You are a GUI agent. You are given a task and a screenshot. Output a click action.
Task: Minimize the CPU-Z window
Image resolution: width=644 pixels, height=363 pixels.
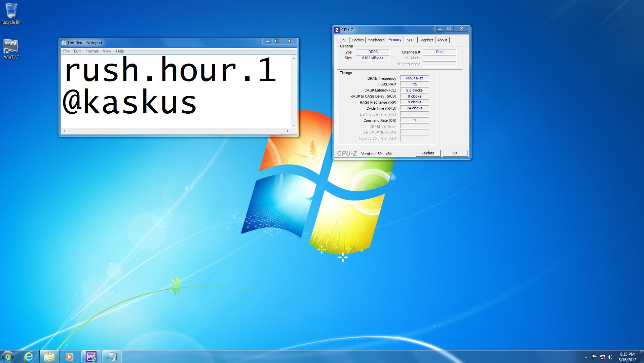(440, 29)
